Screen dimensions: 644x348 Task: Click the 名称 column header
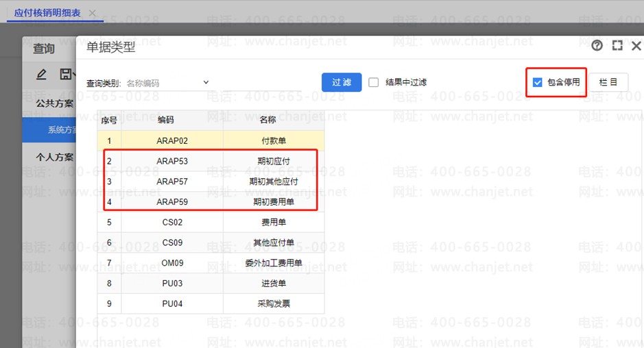click(267, 120)
